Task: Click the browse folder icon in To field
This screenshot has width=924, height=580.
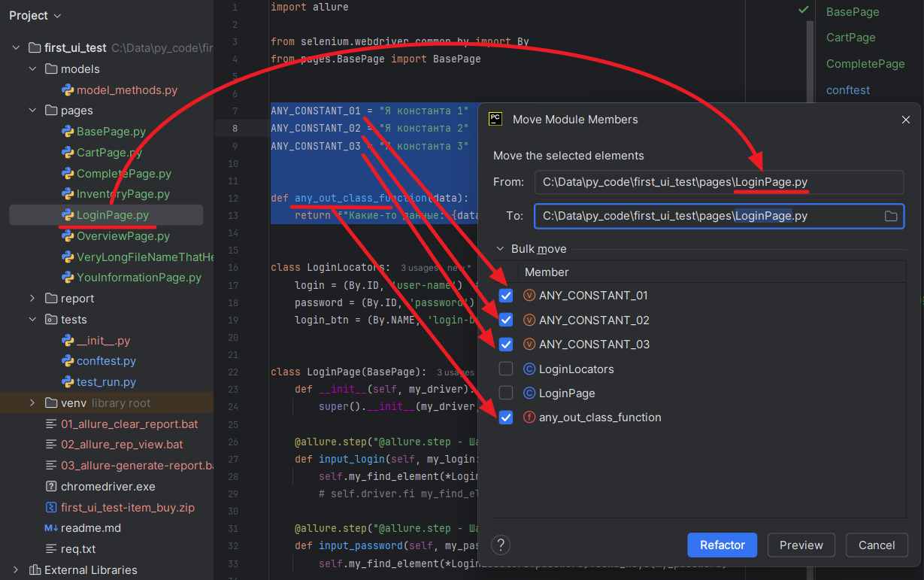Action: coord(891,216)
